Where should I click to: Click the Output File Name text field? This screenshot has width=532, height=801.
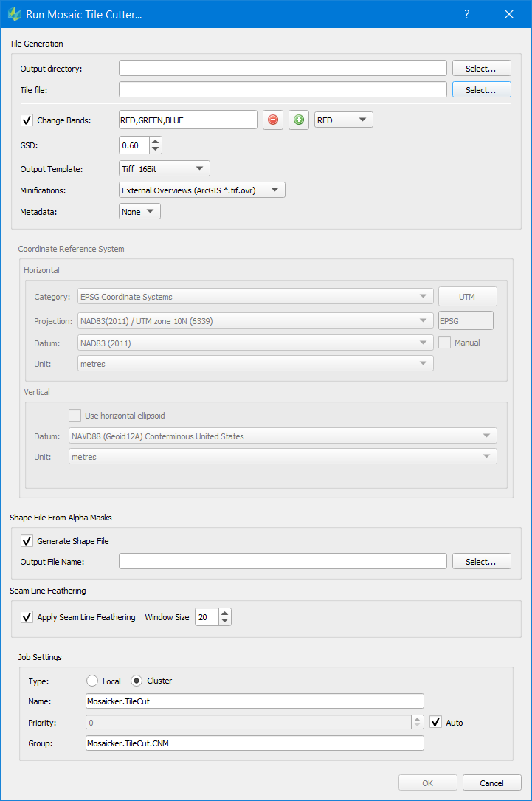(283, 562)
